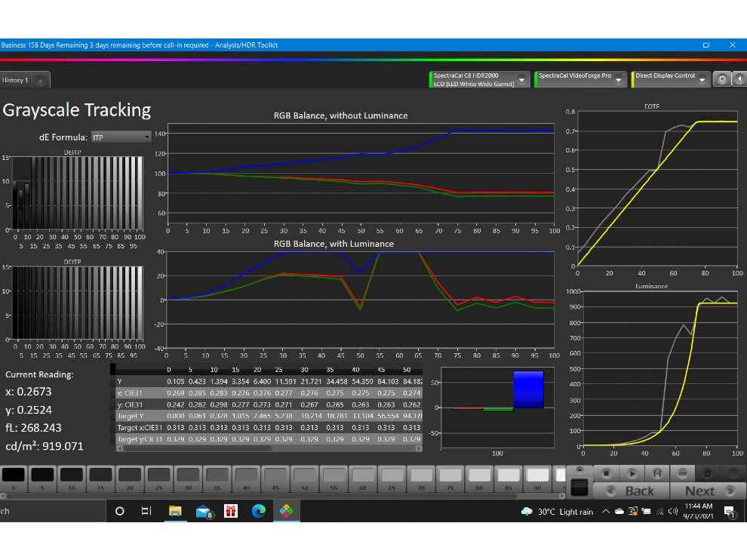This screenshot has width=747, height=560.
Task: Select the 20 percent gray swatch
Action: coord(130,478)
